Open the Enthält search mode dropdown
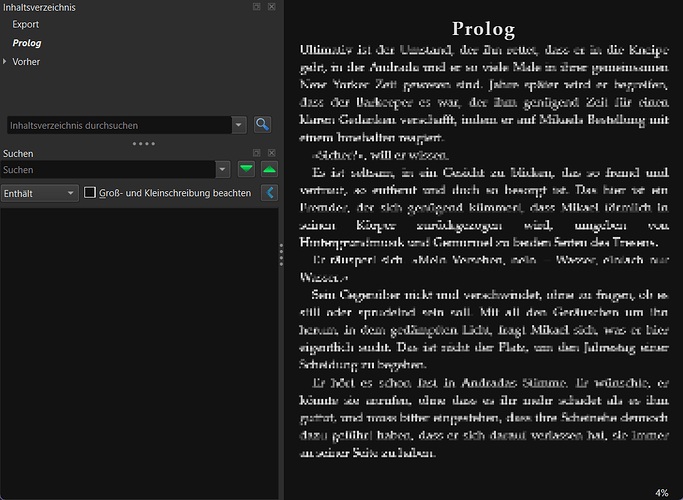 [40, 193]
